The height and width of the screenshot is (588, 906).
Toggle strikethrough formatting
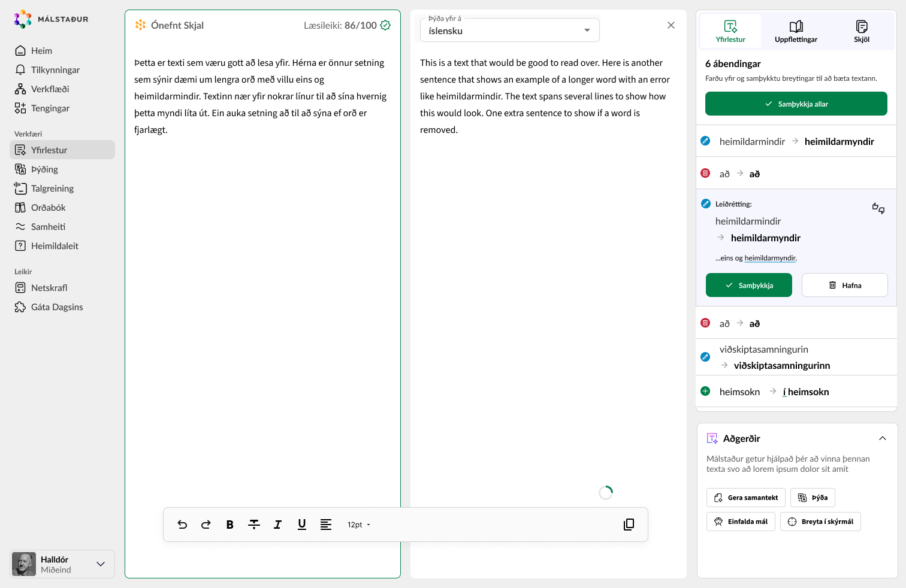[254, 525]
